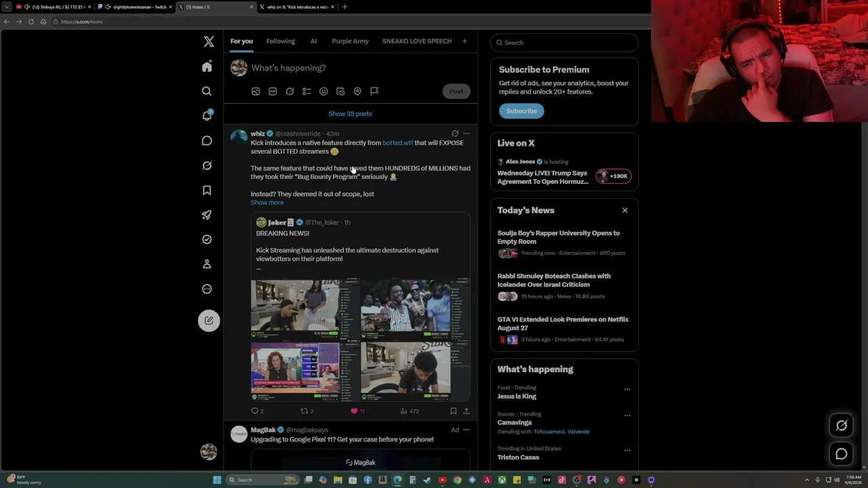
Task: Click the compose post quill button
Action: [209, 321]
